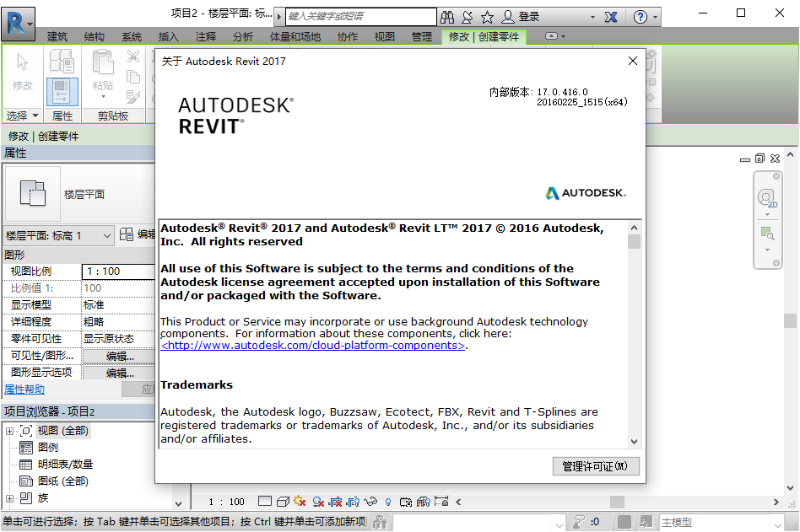Click the keyword search input field

click(360, 16)
